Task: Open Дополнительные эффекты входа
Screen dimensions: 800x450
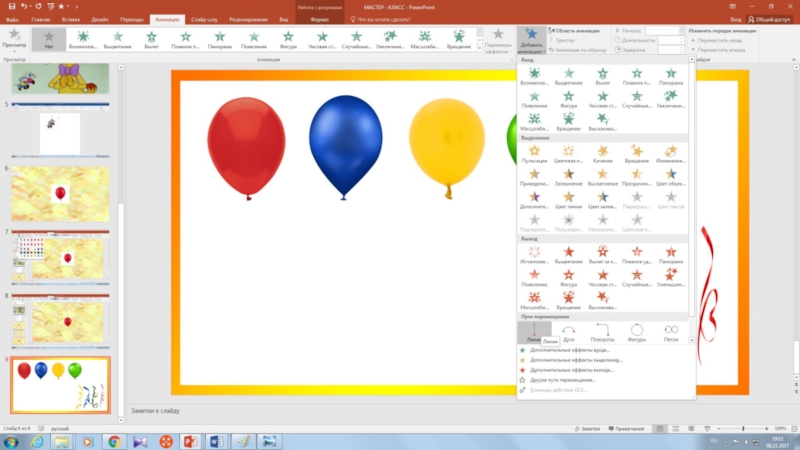Action: [570, 350]
